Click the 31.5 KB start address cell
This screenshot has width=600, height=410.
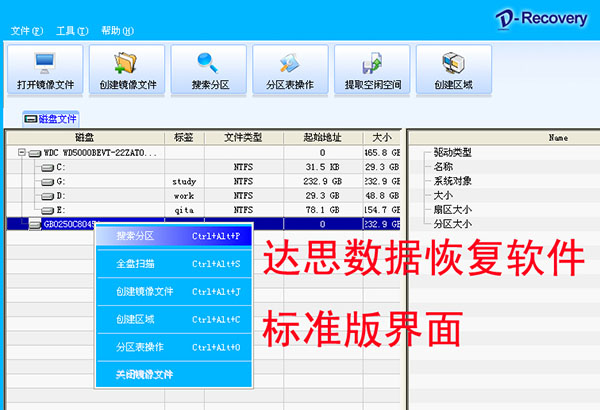322,167
